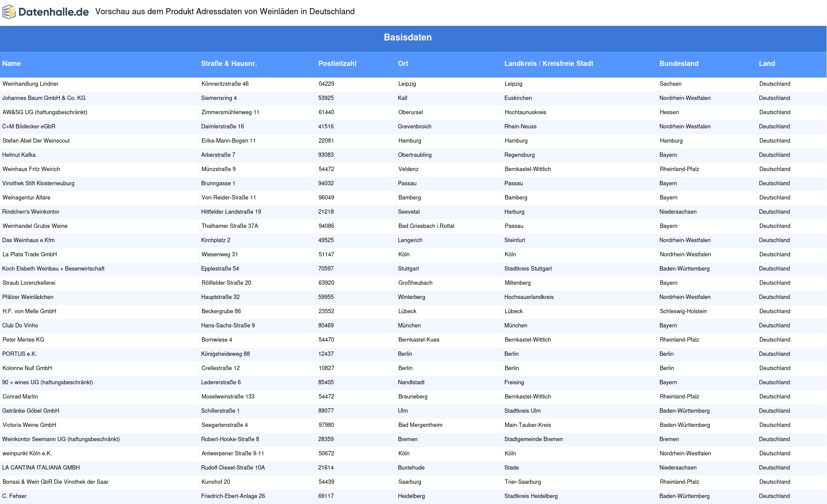
Task: Click the Landkreis cell Trier-Saarburg
Action: point(523,482)
